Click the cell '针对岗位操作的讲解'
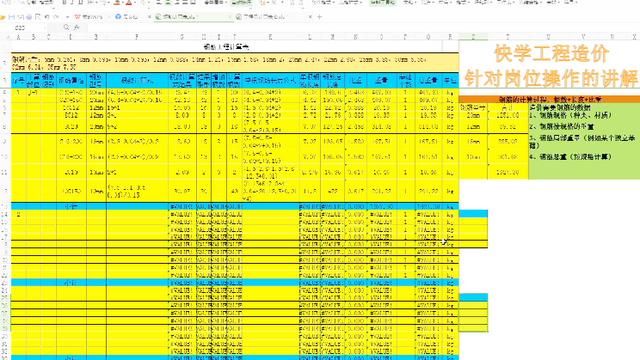 (x=551, y=78)
